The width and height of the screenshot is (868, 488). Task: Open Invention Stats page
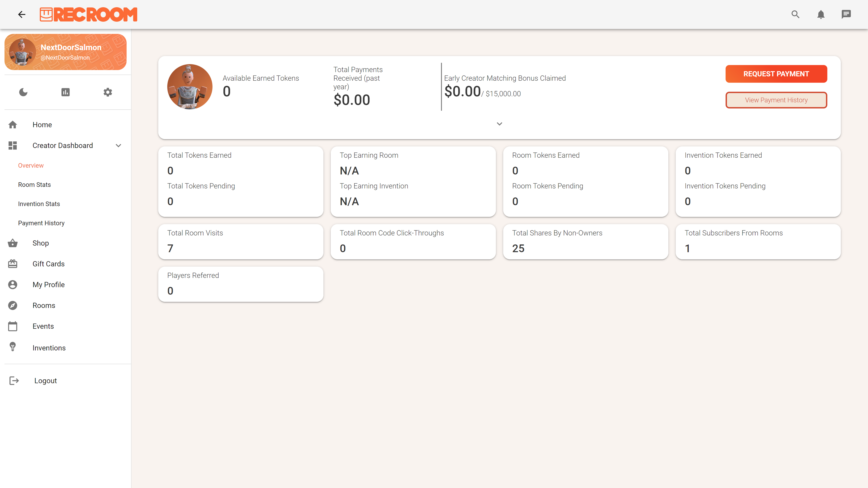point(39,204)
